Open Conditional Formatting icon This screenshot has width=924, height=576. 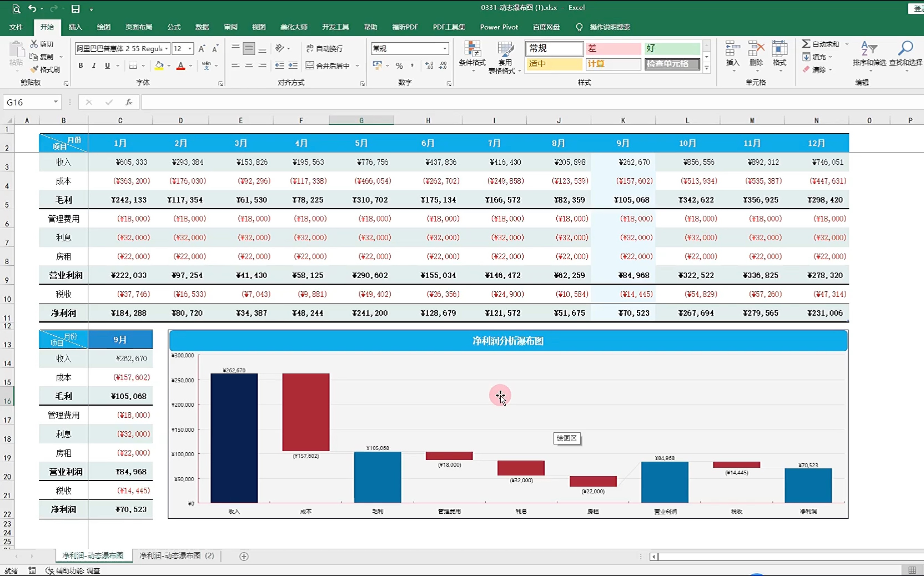tap(472, 50)
